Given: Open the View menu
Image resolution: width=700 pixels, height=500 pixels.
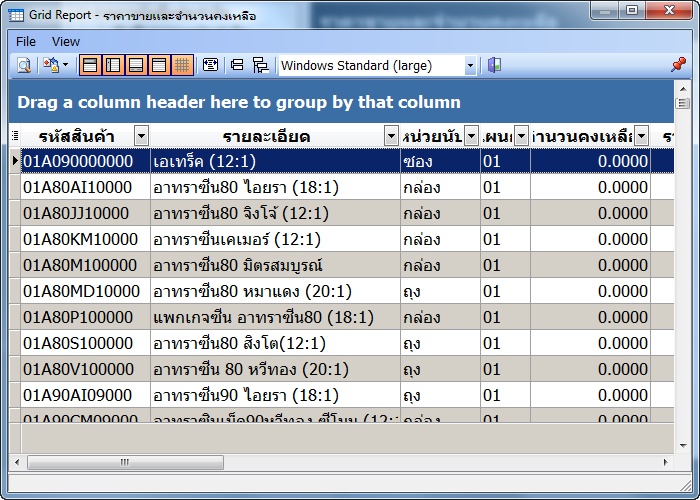Looking at the screenshot, I should click(66, 41).
